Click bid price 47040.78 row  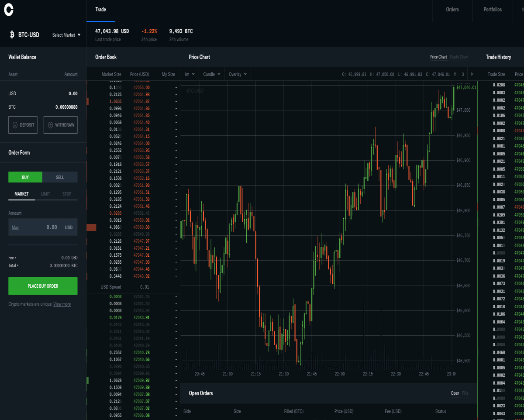pos(133,352)
